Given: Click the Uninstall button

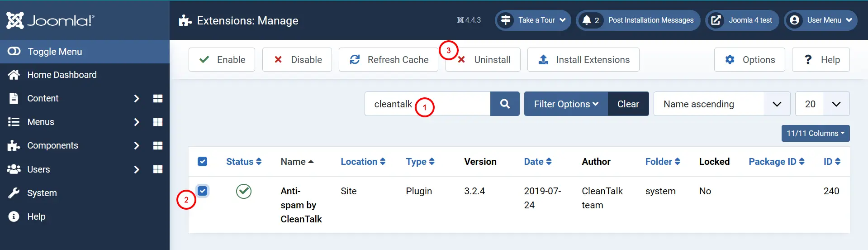Looking at the screenshot, I should [483, 59].
